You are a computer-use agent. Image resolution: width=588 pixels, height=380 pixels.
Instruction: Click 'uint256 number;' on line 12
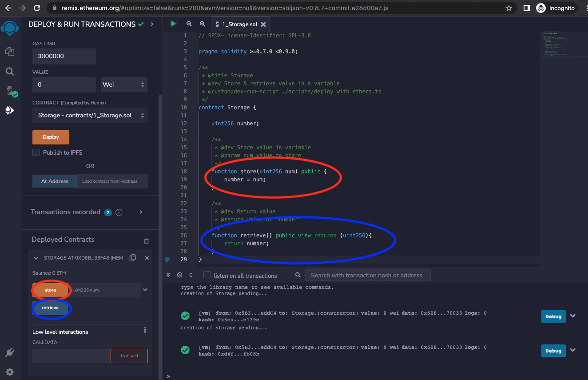[x=235, y=124]
